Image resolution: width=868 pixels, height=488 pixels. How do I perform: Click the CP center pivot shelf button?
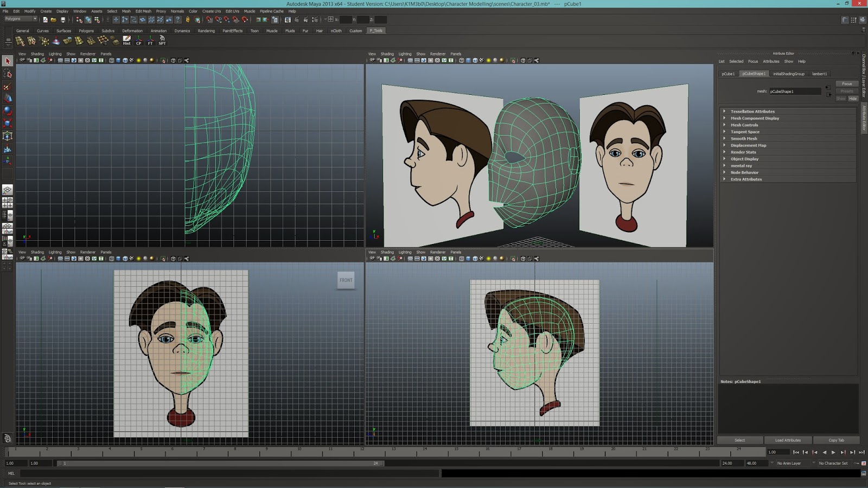click(x=138, y=41)
